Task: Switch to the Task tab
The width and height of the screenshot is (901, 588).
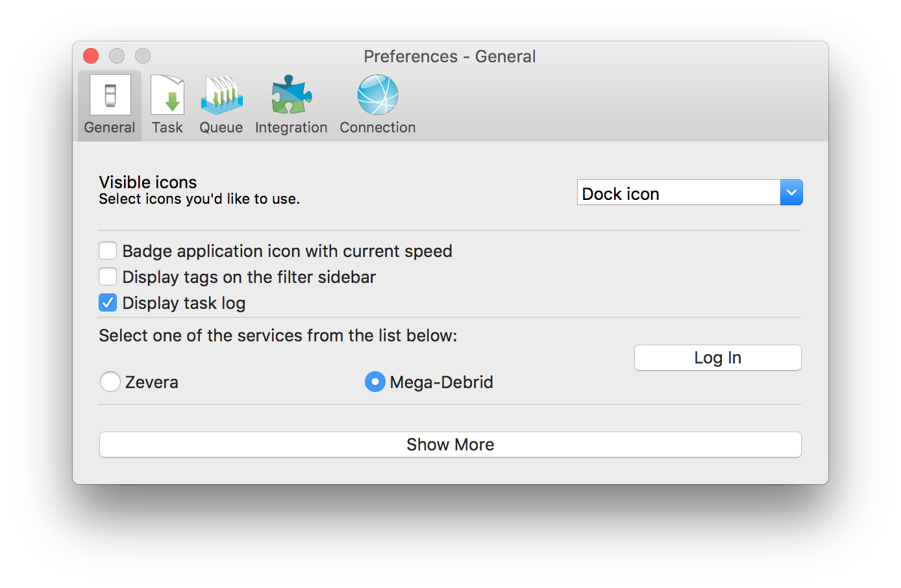Action: click(167, 104)
